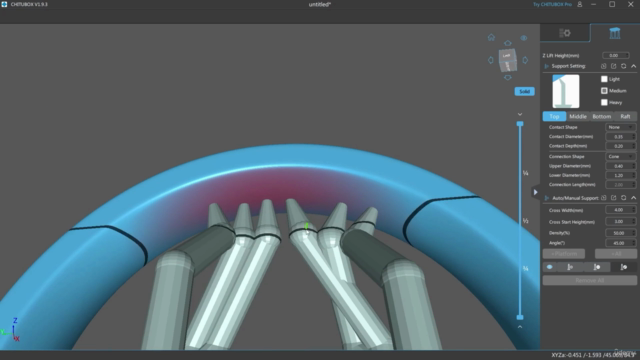Open Try CHITUBOX Pro link

(552, 4)
